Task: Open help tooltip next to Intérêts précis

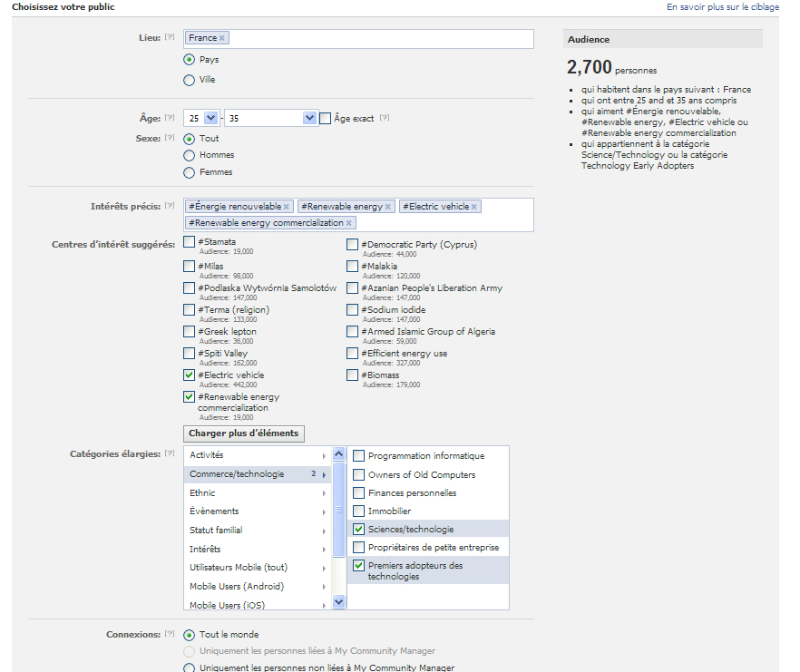Action: (170, 206)
